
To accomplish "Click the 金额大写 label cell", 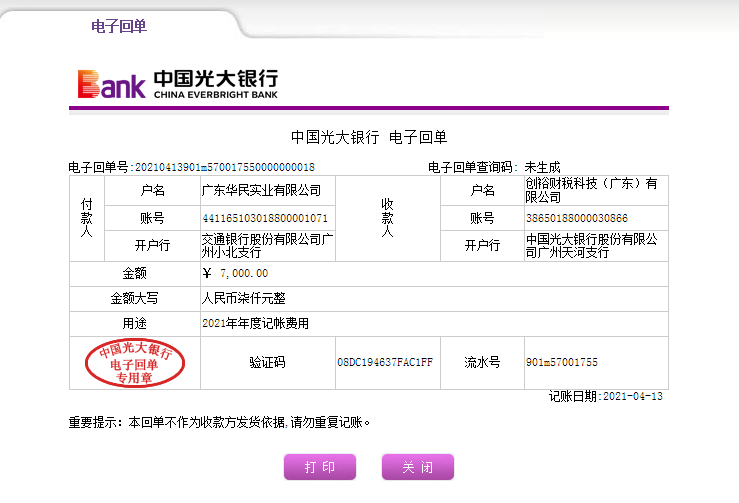I will coord(135,298).
